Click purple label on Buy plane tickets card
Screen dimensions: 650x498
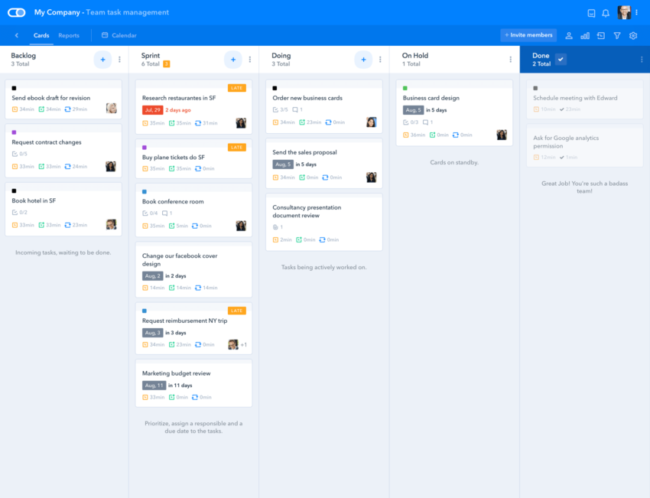(x=145, y=147)
